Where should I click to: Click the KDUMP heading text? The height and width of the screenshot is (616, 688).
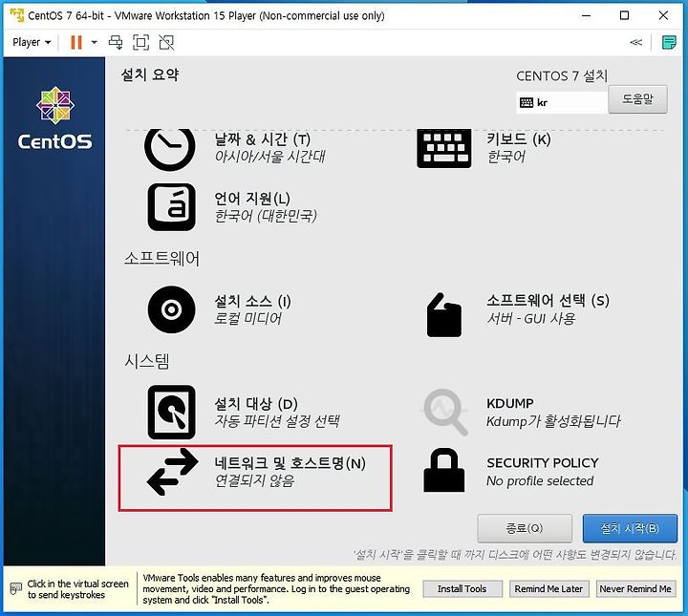[x=510, y=403]
